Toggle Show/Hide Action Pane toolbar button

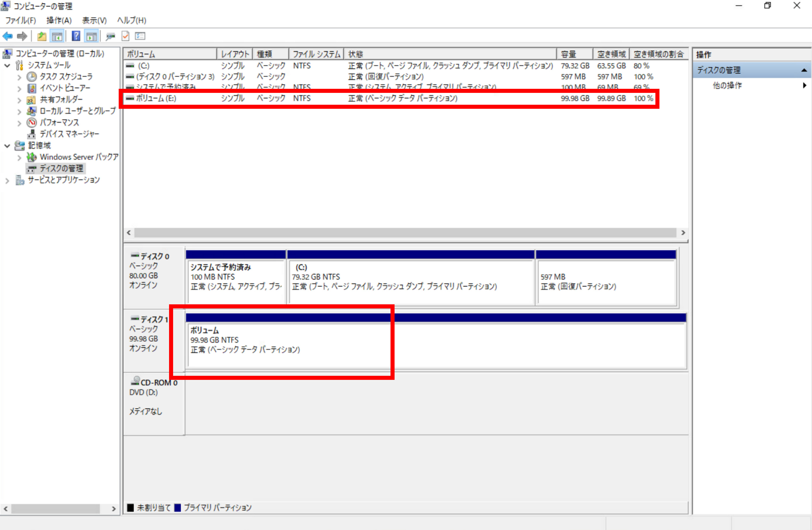pos(91,36)
